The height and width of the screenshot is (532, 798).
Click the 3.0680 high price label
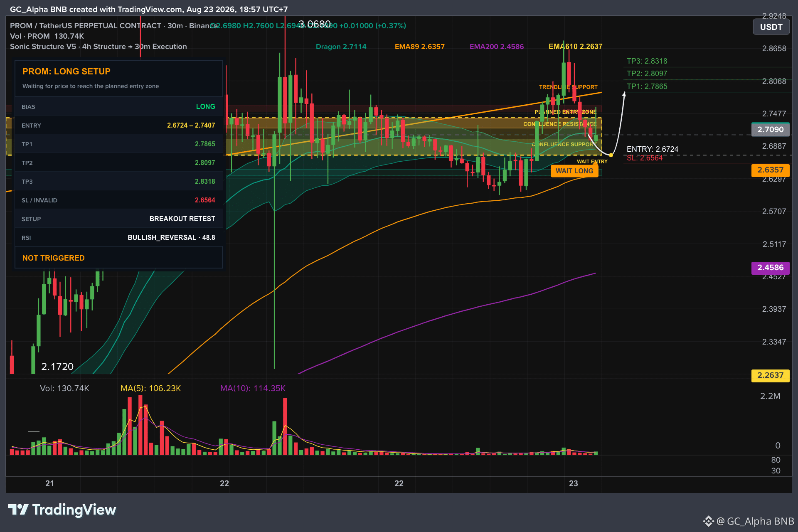click(315, 24)
